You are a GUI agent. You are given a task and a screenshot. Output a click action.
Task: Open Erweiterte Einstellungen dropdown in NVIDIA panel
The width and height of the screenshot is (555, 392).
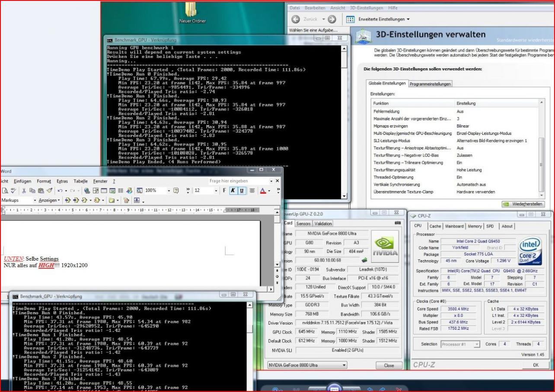tap(384, 19)
